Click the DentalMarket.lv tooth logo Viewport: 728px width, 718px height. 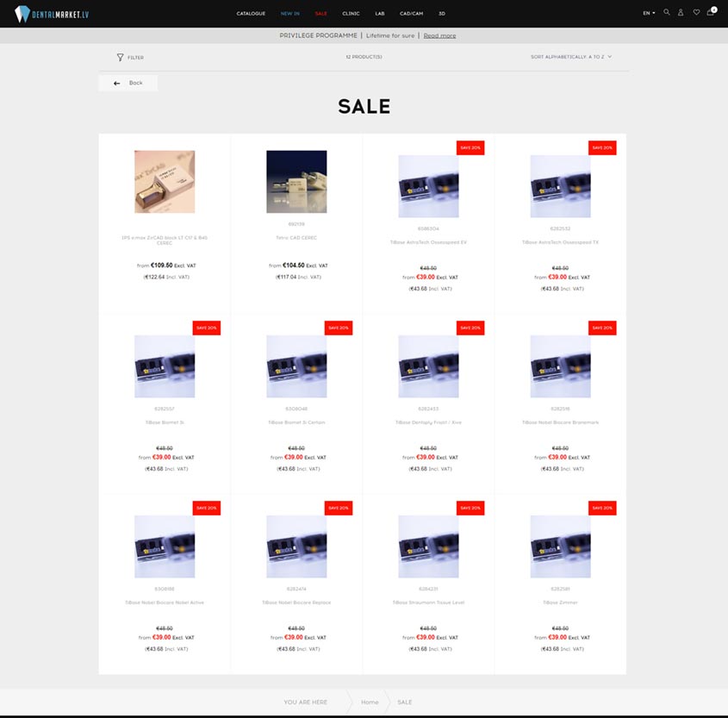click(x=51, y=14)
